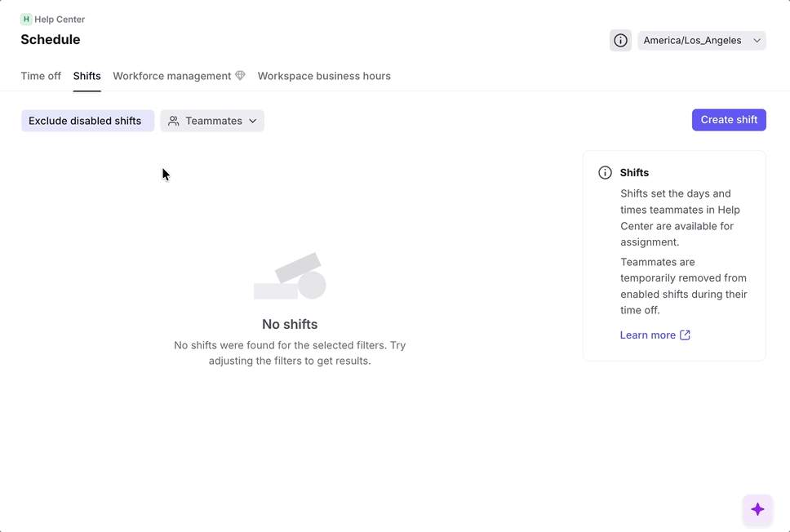790x532 pixels.
Task: Switch to the Time off tab
Action: 41,76
